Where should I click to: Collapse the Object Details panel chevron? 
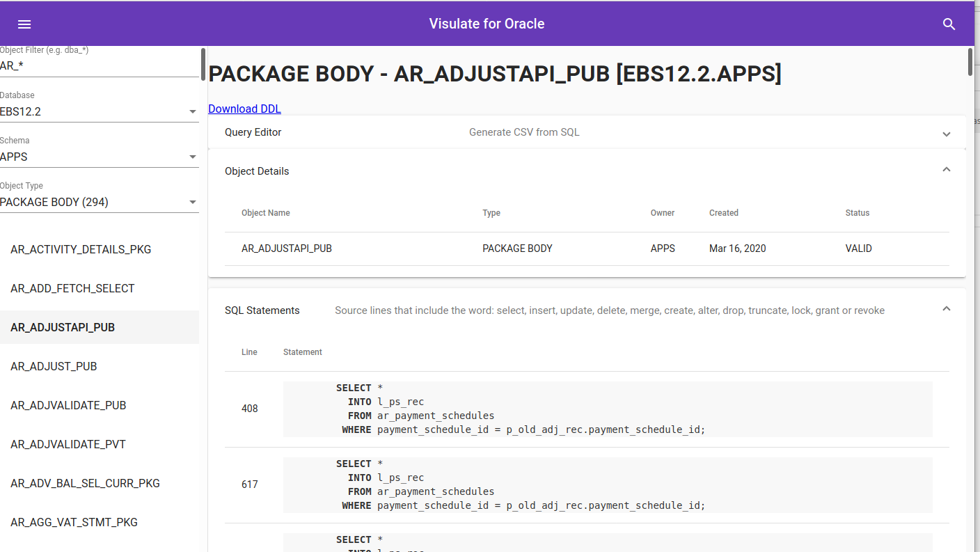[946, 169]
